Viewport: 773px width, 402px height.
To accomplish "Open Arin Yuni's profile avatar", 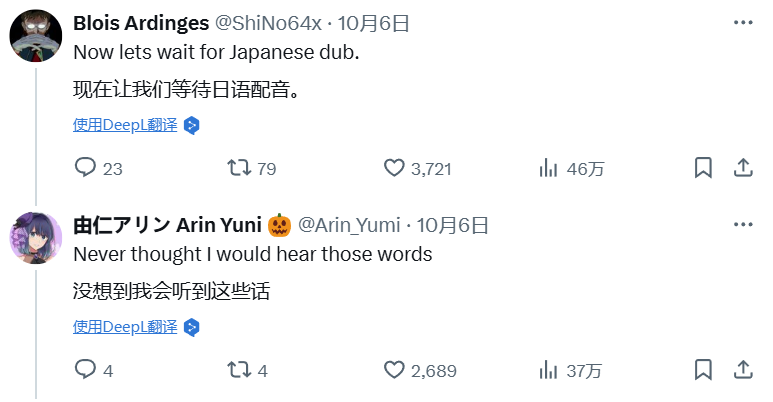I will click(37, 240).
